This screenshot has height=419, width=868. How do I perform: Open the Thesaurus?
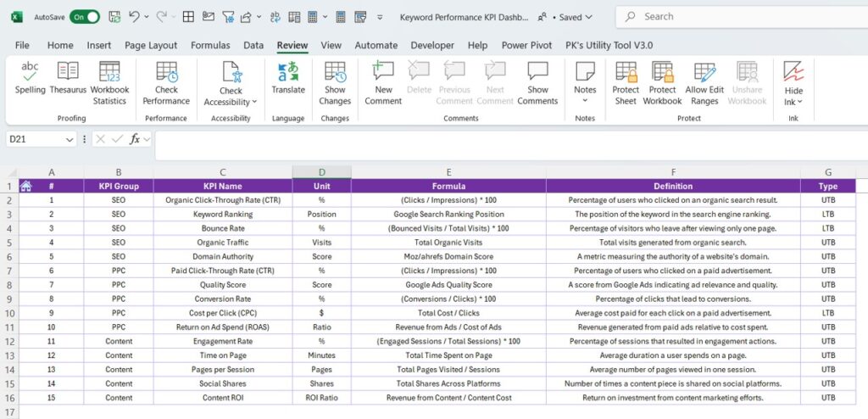coord(68,79)
